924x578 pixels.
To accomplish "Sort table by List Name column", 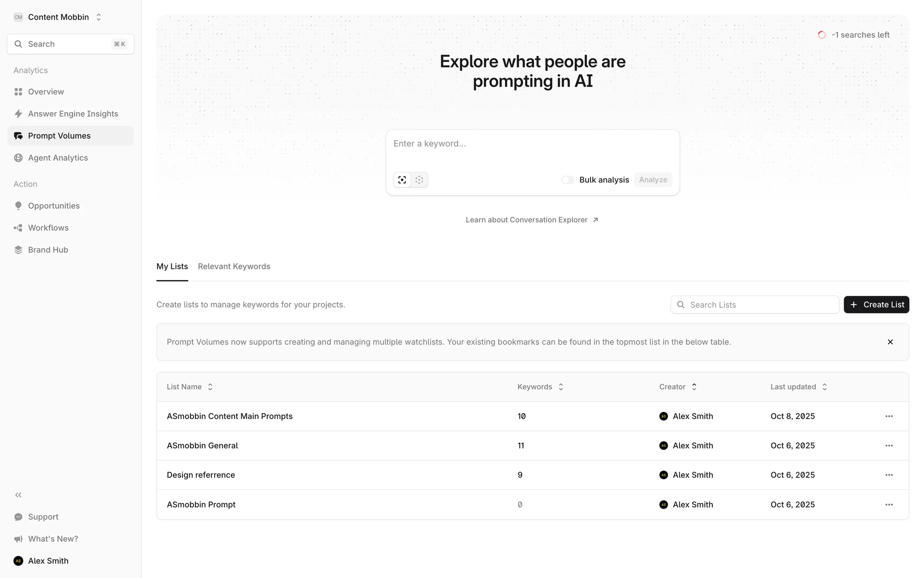I will (210, 387).
